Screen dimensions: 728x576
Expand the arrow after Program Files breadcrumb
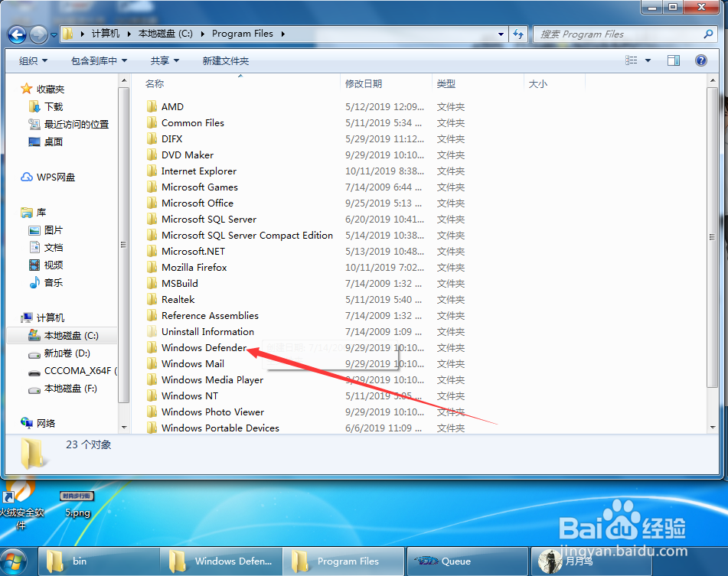pyautogui.click(x=282, y=34)
